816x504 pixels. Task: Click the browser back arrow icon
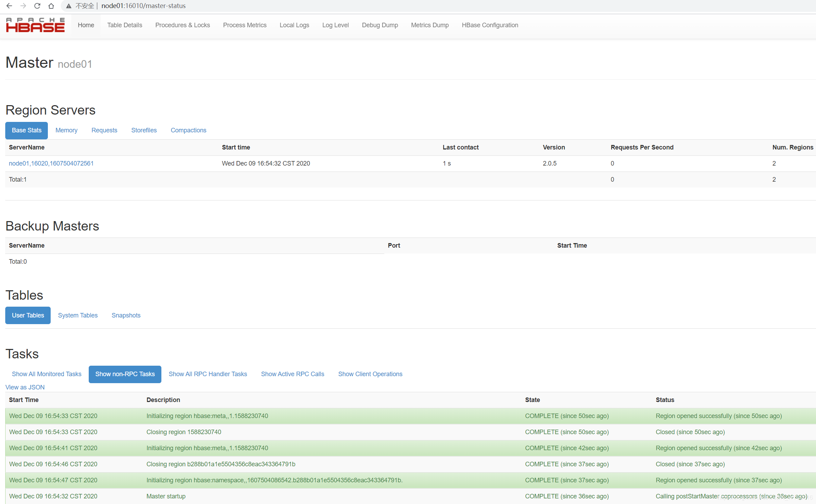9,6
